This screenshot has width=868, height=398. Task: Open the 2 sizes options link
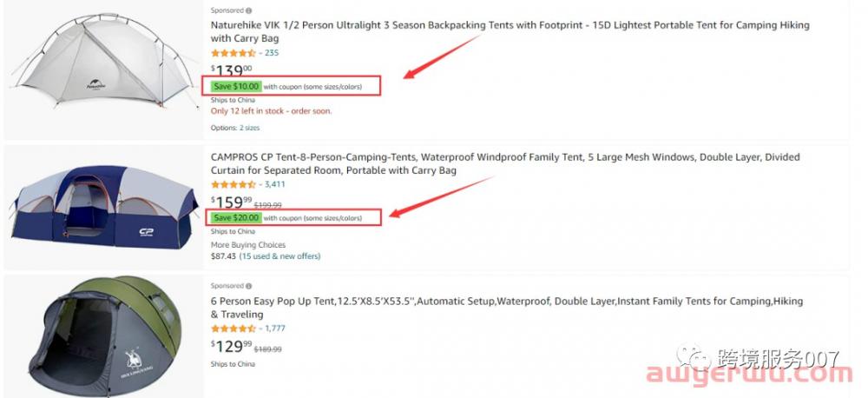[249, 128]
